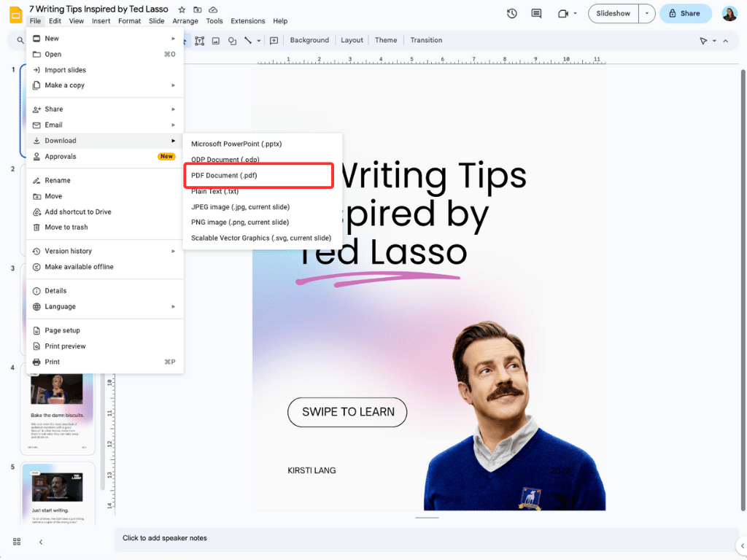Click the Transition button
The width and height of the screenshot is (747, 560).
[x=426, y=41]
